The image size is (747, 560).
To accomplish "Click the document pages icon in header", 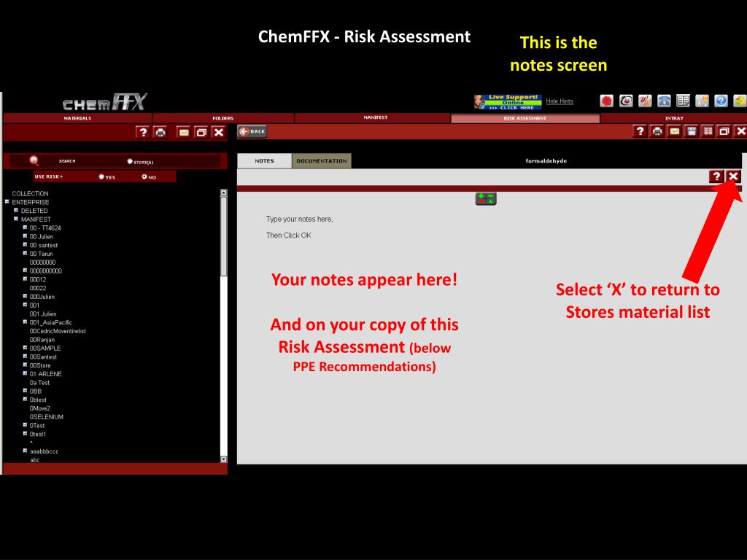I will [683, 101].
